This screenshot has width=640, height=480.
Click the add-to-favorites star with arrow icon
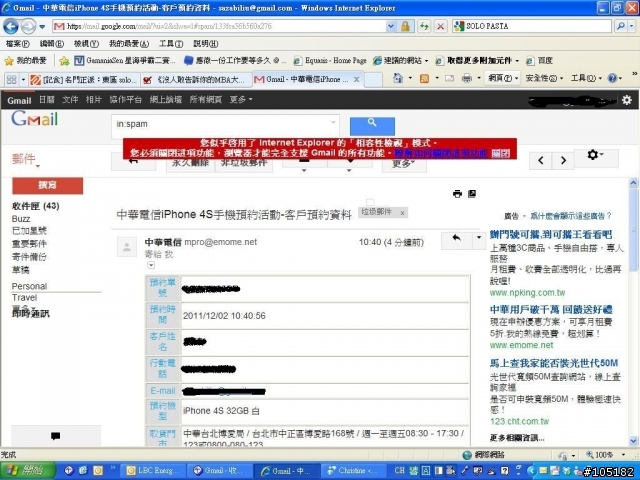pyautogui.click(x=64, y=61)
